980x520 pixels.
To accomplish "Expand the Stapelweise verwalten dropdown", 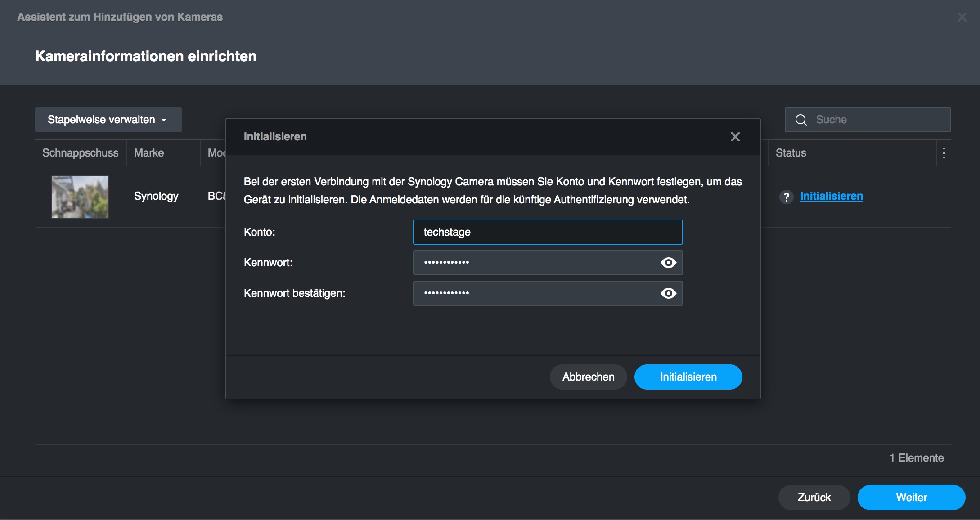I will tap(108, 120).
